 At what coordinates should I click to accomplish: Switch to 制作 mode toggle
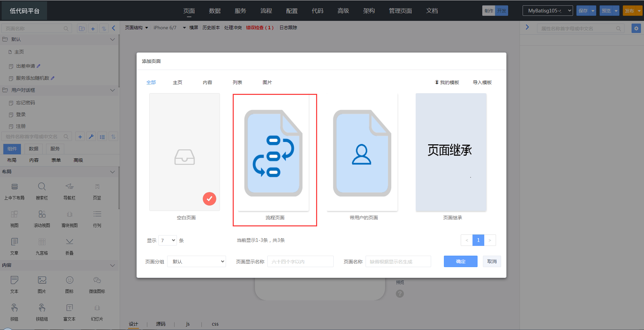pos(489,11)
